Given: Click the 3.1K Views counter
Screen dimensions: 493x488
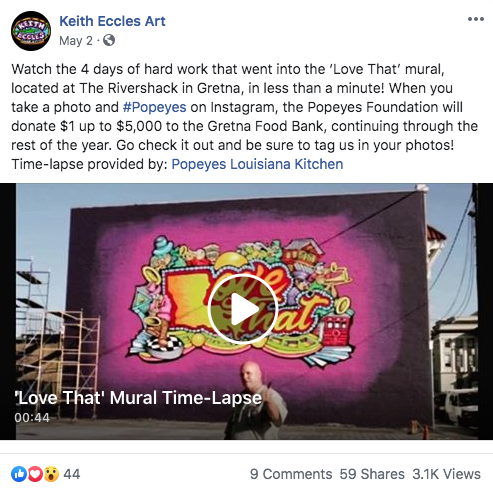Looking at the screenshot, I should tap(447, 474).
